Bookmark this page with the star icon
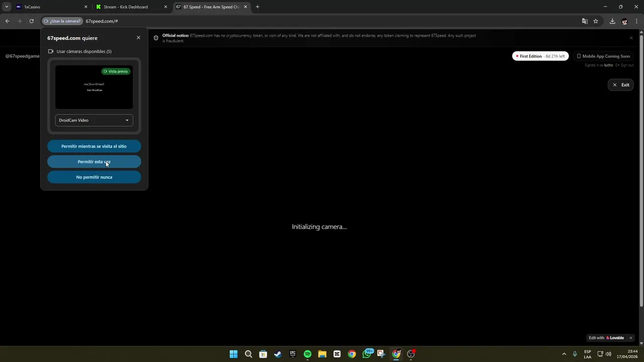 coord(596,21)
